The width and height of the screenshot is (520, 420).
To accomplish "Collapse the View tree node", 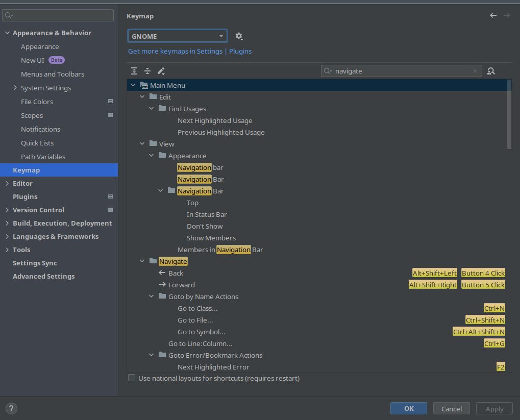I will tap(142, 143).
